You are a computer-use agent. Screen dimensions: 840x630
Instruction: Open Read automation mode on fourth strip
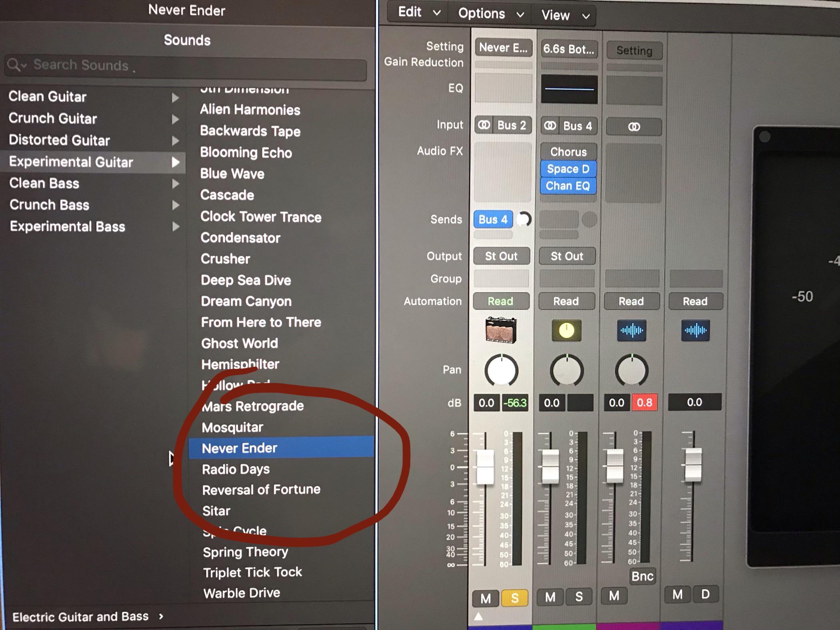click(695, 301)
